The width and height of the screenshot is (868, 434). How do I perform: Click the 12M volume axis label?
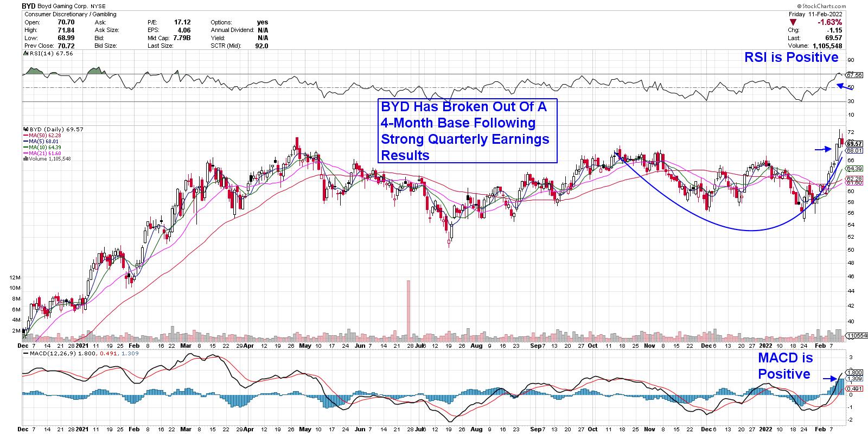click(15, 277)
